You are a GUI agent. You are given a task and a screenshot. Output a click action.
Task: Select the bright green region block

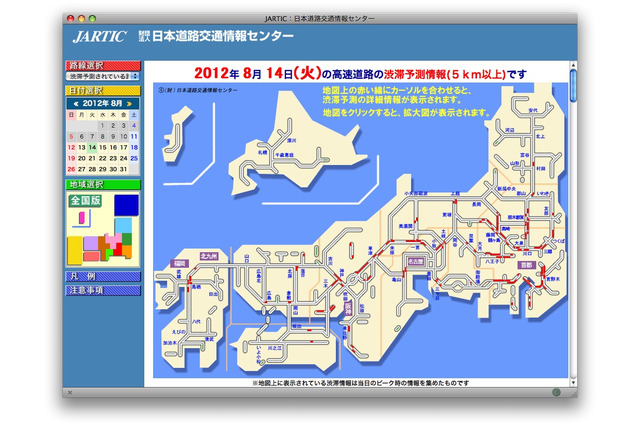pos(109,254)
